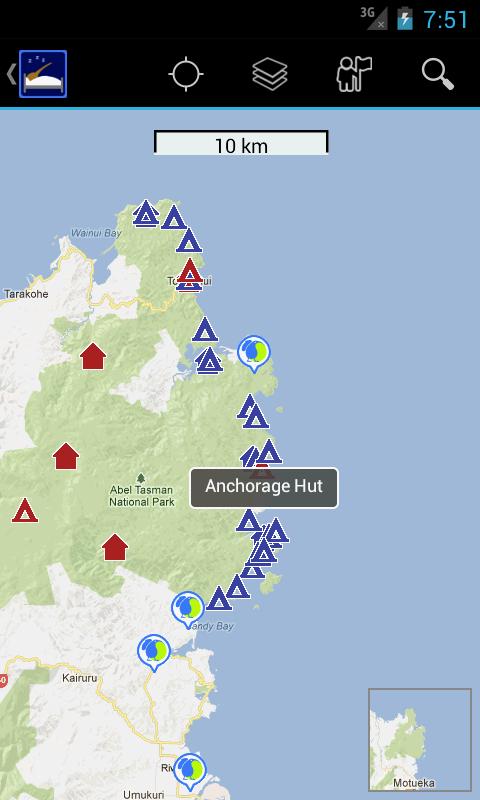Tap the red tent marker at far left

(x=25, y=510)
